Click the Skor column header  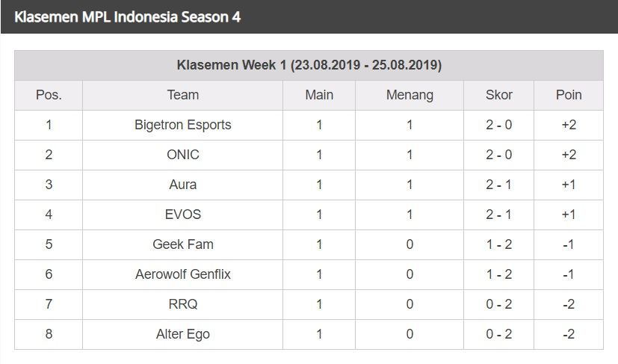[499, 95]
